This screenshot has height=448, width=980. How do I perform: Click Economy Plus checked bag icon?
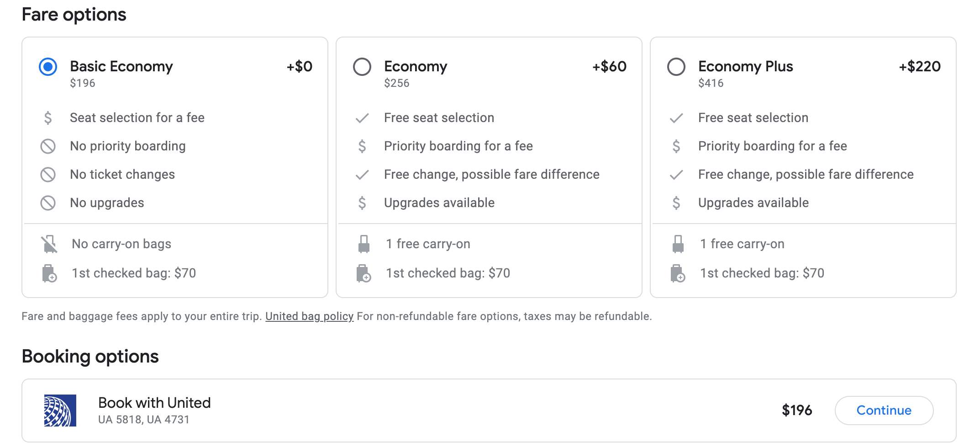678,273
